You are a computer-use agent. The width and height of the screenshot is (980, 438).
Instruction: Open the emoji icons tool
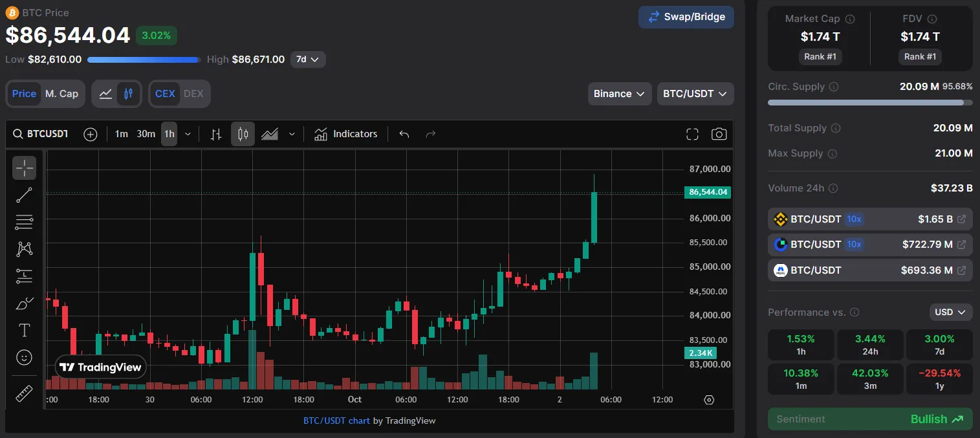coord(25,357)
